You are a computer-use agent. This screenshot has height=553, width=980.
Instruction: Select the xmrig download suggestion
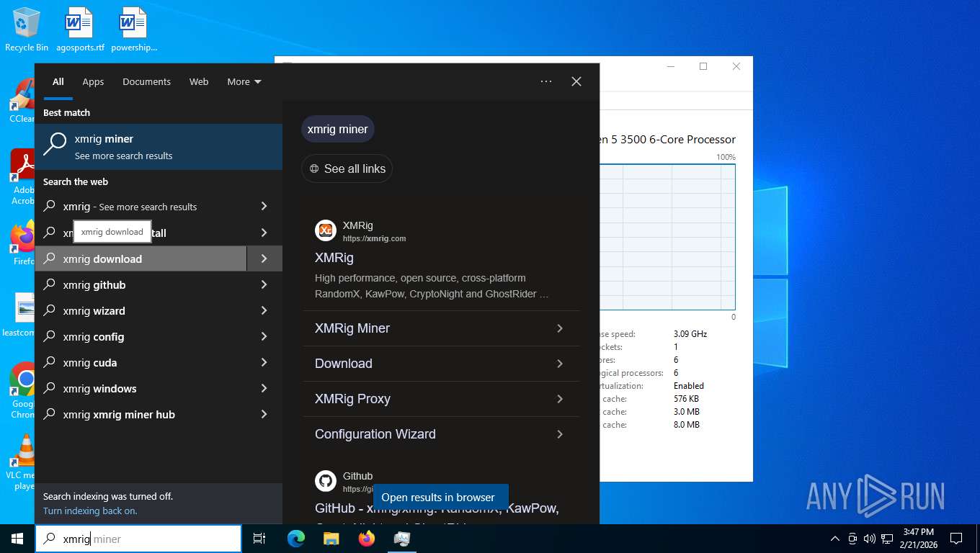click(141, 258)
